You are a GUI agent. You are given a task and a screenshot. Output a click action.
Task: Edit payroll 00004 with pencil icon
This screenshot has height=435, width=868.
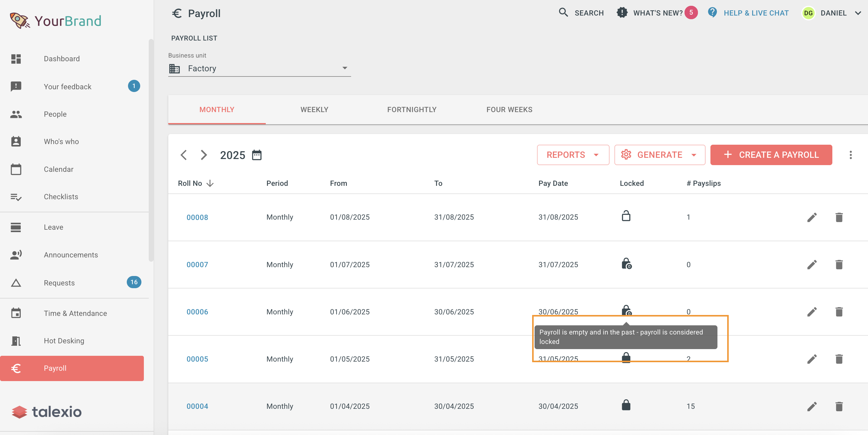click(x=812, y=406)
